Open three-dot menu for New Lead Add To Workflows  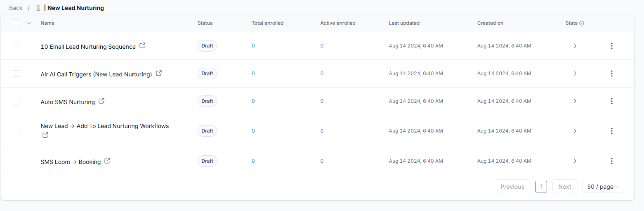tap(612, 131)
